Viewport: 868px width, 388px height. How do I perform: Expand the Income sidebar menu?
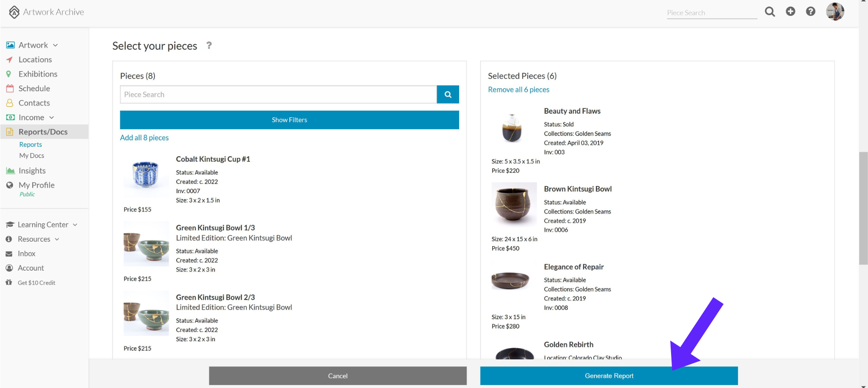(51, 117)
